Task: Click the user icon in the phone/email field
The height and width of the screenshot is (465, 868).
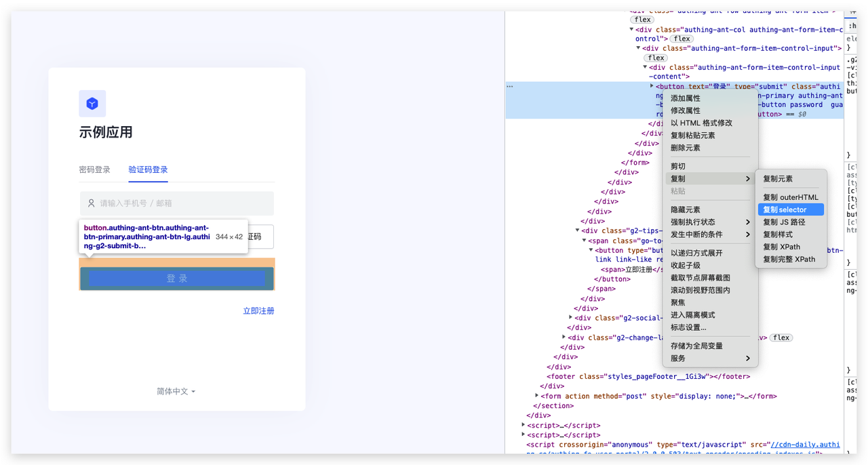Action: point(91,203)
